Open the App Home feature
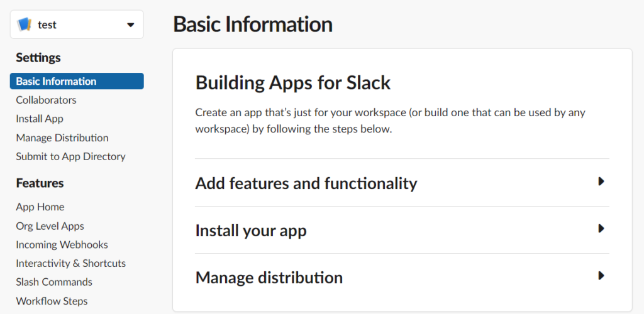644x314 pixels. click(40, 207)
